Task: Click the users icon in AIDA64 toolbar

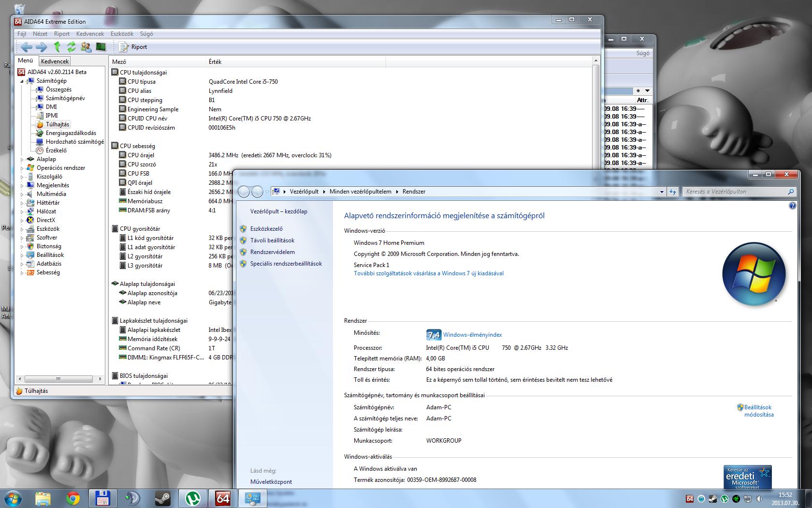Action: (x=86, y=47)
